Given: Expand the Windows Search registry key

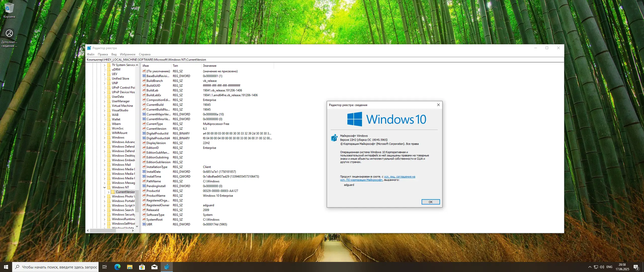Looking at the screenshot, I should pyautogui.click(x=105, y=210).
